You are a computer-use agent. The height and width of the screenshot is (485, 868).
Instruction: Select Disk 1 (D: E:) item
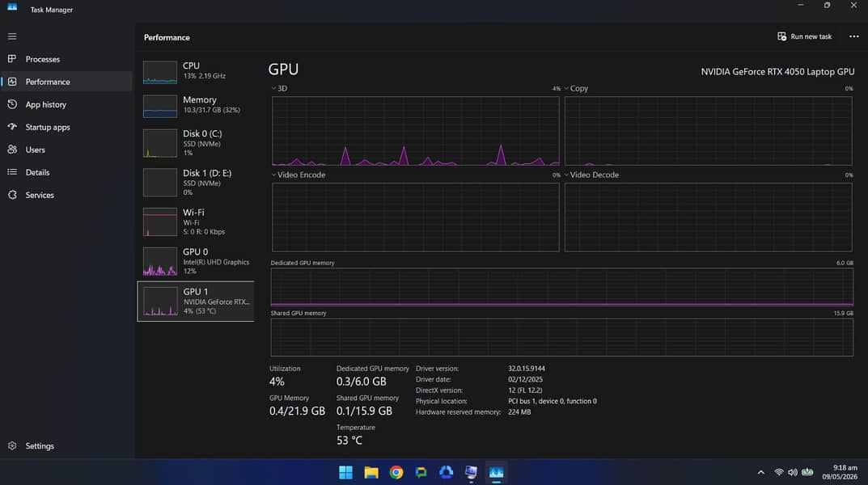pos(196,183)
